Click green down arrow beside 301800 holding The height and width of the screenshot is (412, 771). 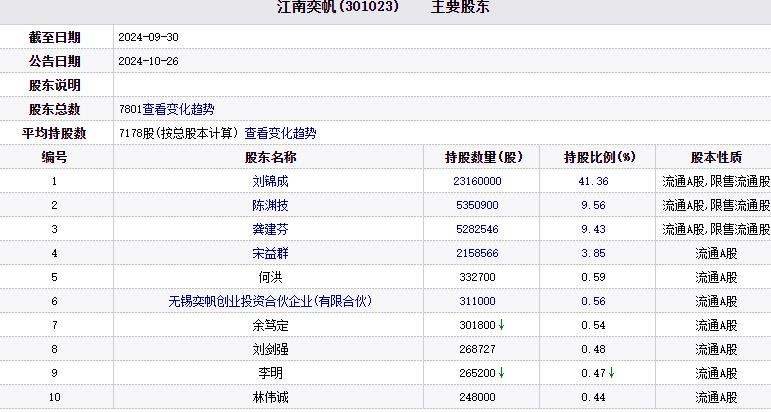pyautogui.click(x=501, y=325)
